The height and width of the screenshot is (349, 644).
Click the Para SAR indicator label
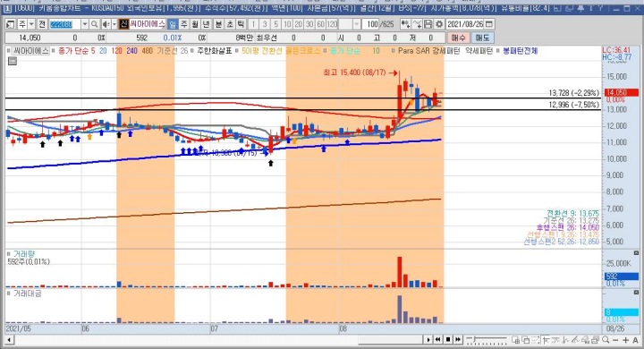pyautogui.click(x=413, y=51)
